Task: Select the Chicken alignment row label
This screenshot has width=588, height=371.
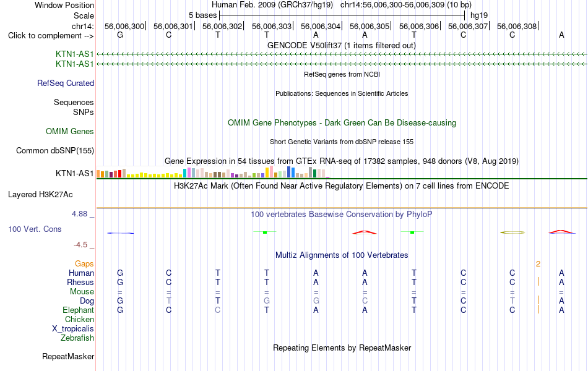Action: [x=79, y=319]
